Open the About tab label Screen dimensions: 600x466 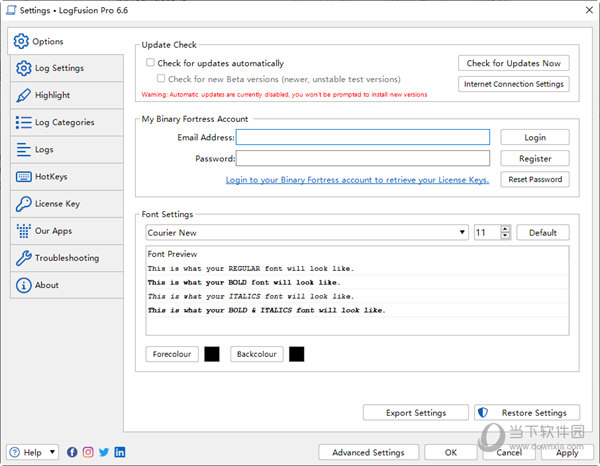pos(47,285)
